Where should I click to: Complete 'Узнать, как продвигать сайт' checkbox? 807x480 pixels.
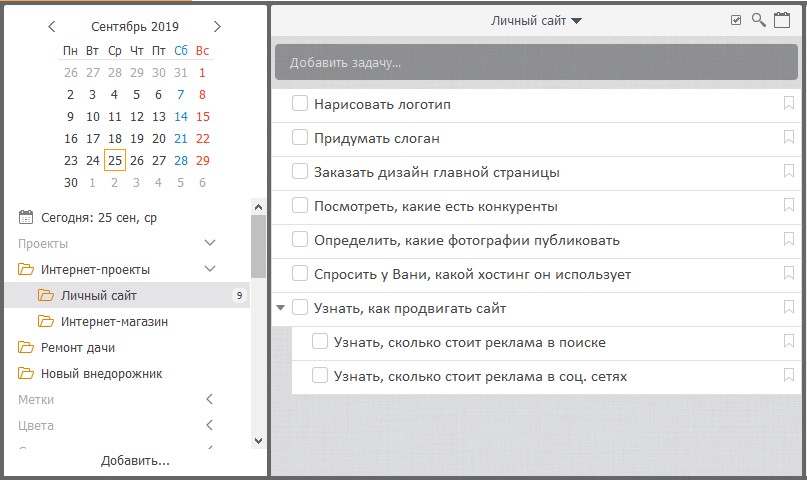pos(300,307)
